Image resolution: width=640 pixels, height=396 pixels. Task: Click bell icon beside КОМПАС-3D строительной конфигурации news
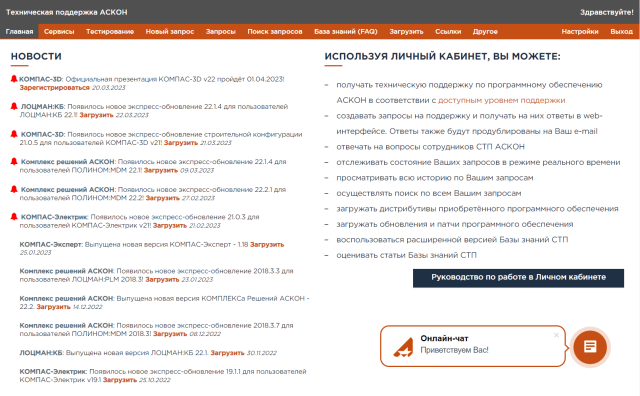[x=14, y=134]
